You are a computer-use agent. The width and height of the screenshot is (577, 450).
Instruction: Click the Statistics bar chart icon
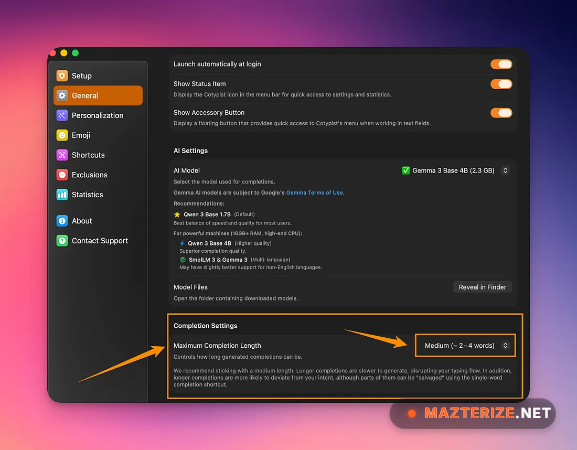pos(62,194)
